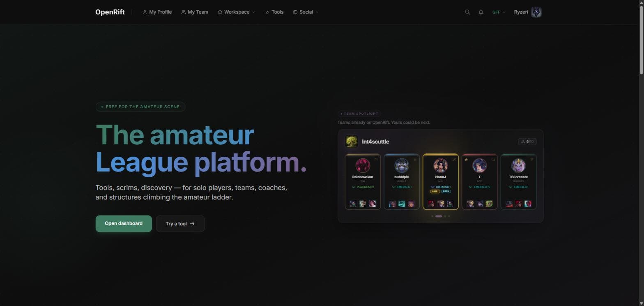Screen dimensions: 644x306
Task: Open the GFF team switcher dropdown
Action: tap(499, 12)
